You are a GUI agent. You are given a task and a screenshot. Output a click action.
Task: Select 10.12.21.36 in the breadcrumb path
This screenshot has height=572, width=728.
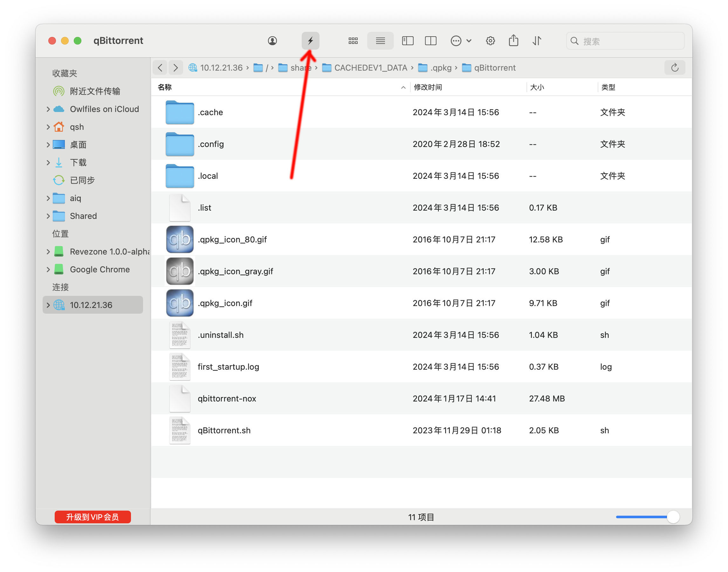point(216,68)
